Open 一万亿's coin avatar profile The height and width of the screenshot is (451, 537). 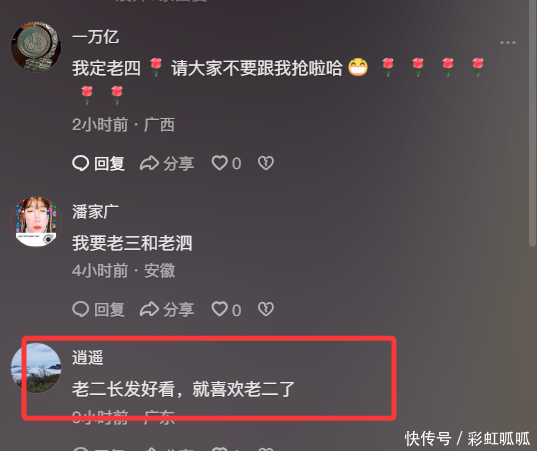pos(36,47)
